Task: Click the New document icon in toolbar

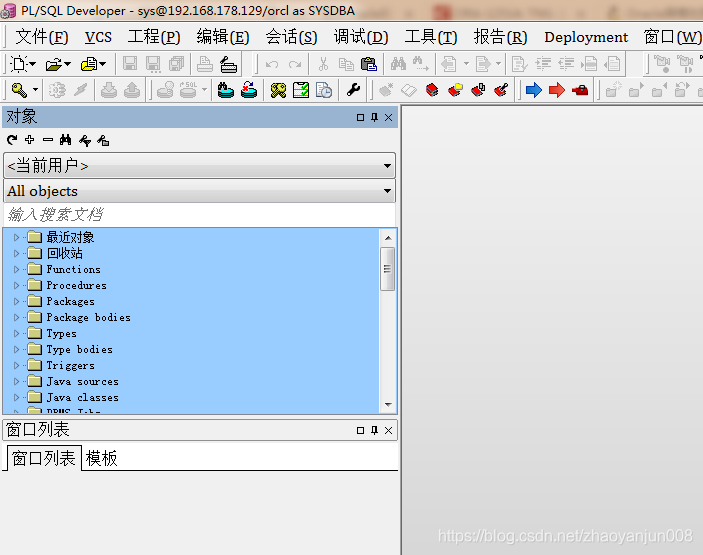Action: 18,64
